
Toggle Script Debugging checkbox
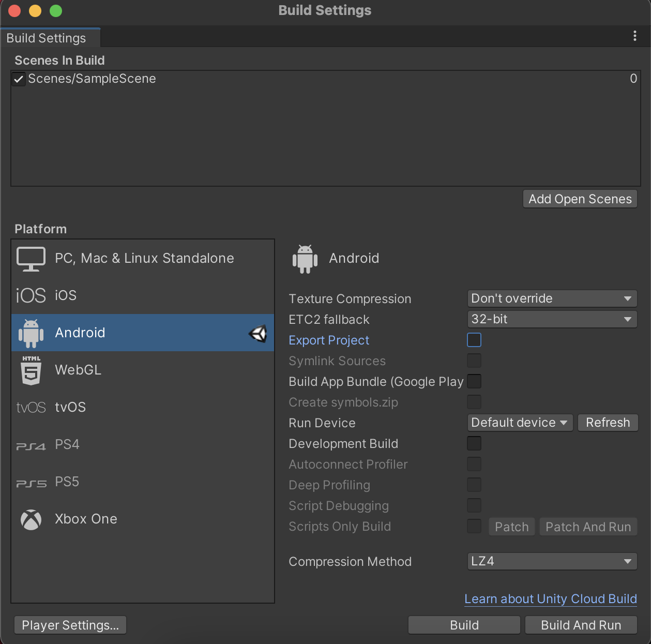(474, 505)
